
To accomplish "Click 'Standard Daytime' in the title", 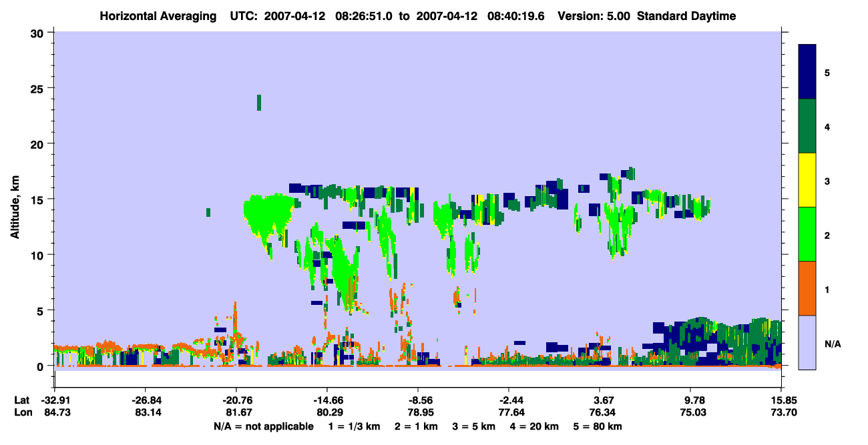I will (686, 16).
